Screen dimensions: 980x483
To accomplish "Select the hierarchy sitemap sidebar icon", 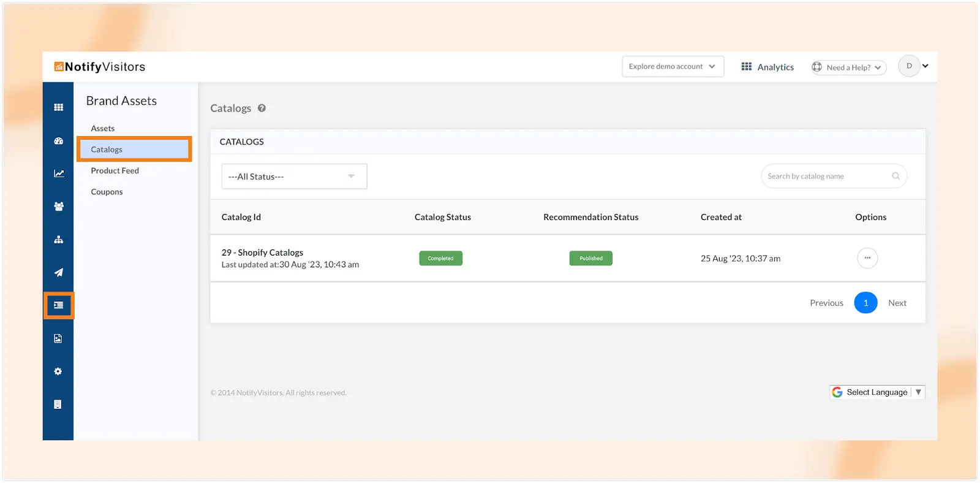I will point(58,240).
